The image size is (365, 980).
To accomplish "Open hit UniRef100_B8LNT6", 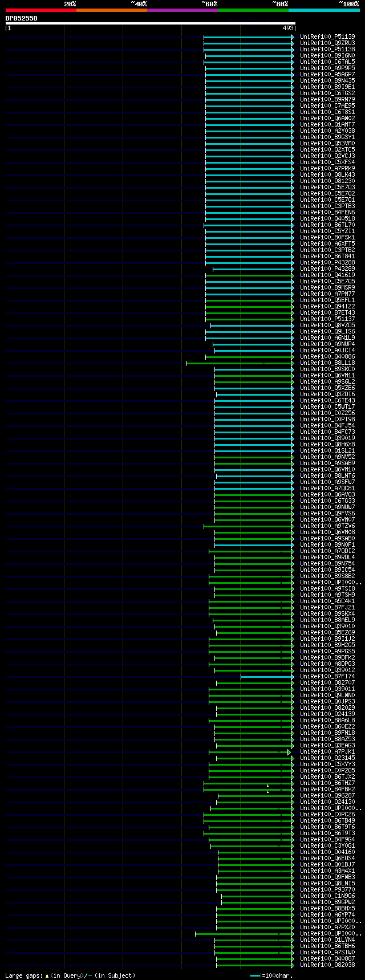I will (x=327, y=475).
